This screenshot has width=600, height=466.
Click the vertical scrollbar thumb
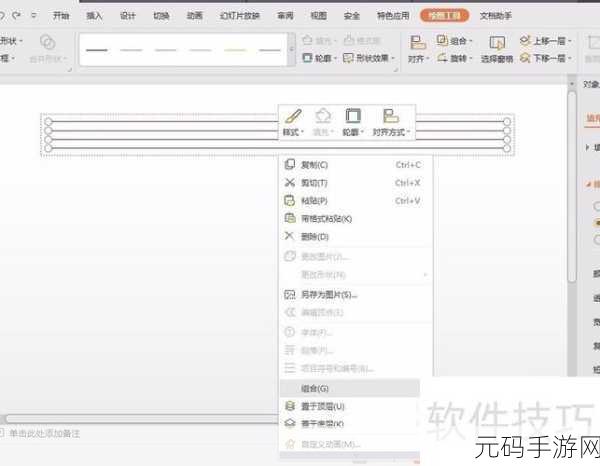click(572, 187)
